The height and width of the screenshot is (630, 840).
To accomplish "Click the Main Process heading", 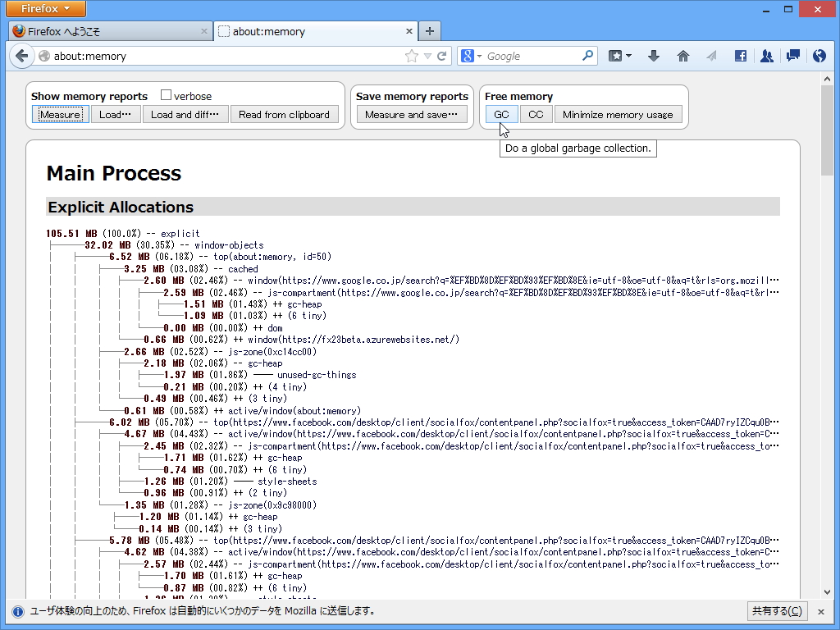I will click(x=113, y=173).
